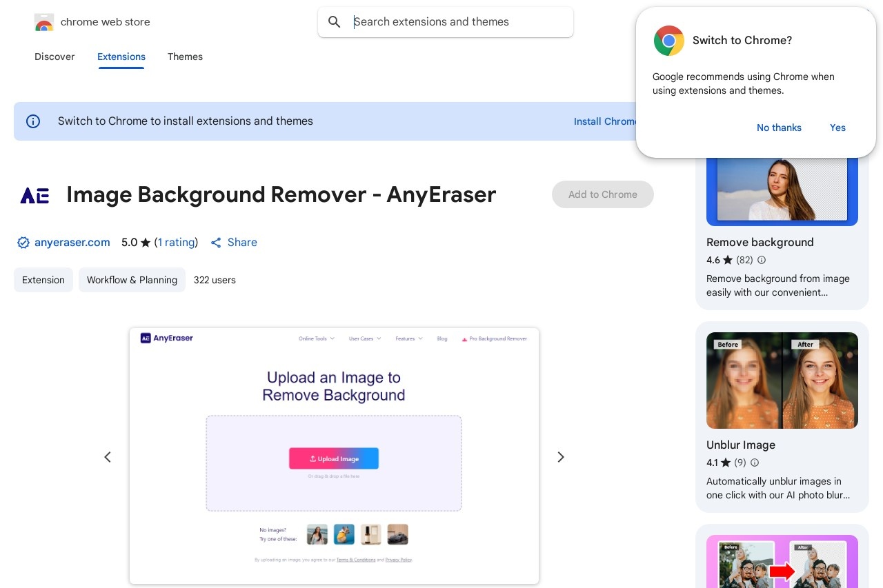The image size is (883, 588).
Task: Click the Workflow & Planning chip
Action: point(132,280)
